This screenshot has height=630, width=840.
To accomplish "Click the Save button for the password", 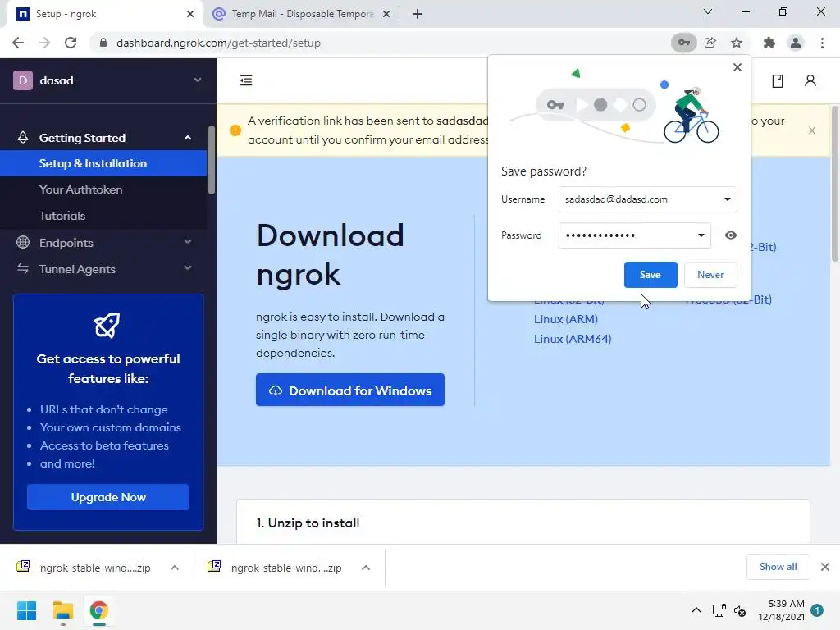I will coord(651,275).
